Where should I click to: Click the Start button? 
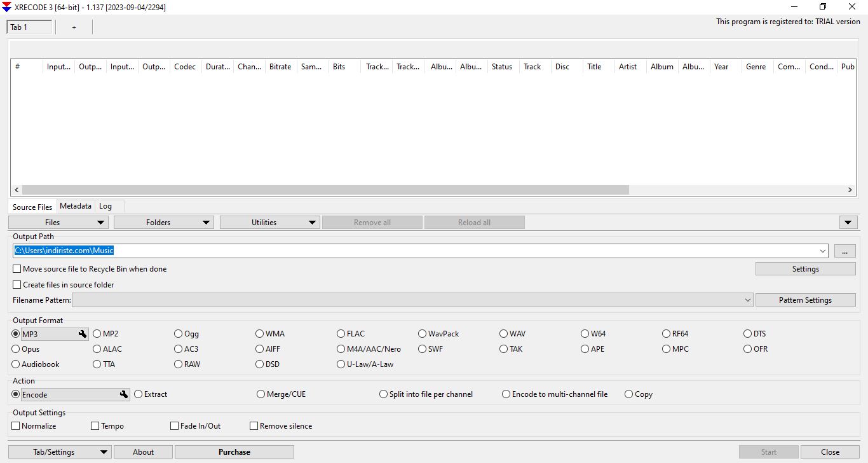[x=769, y=452]
